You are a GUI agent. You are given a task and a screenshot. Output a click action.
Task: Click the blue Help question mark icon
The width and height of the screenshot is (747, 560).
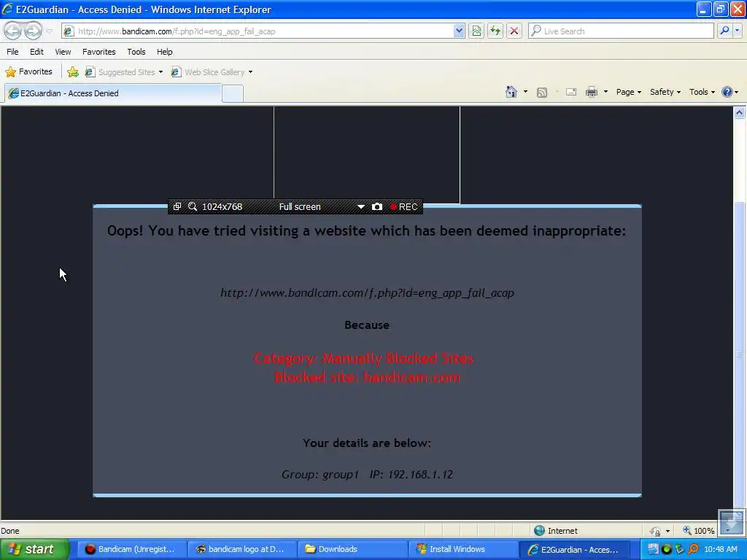coord(727,92)
